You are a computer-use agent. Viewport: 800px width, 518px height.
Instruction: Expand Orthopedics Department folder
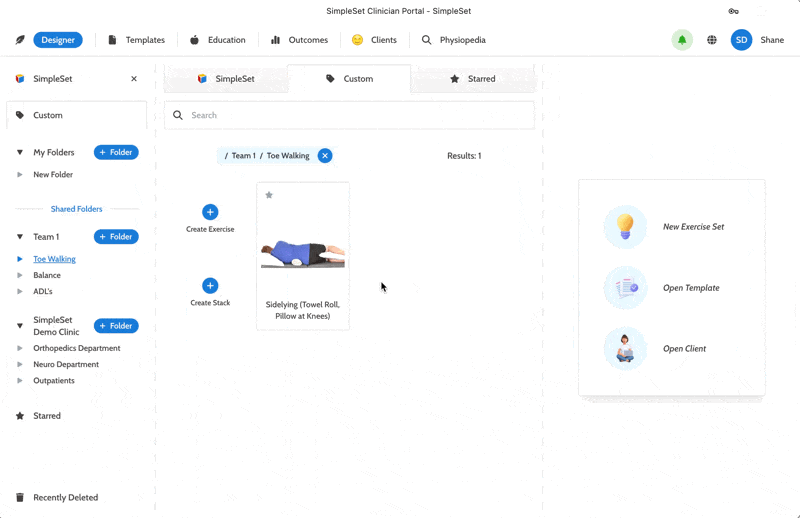[20, 349]
